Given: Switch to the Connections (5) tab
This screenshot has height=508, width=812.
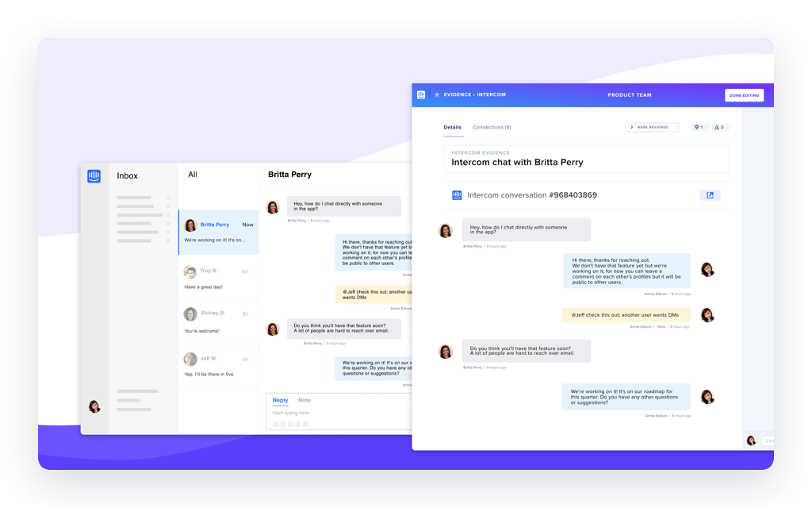Looking at the screenshot, I should click(492, 127).
